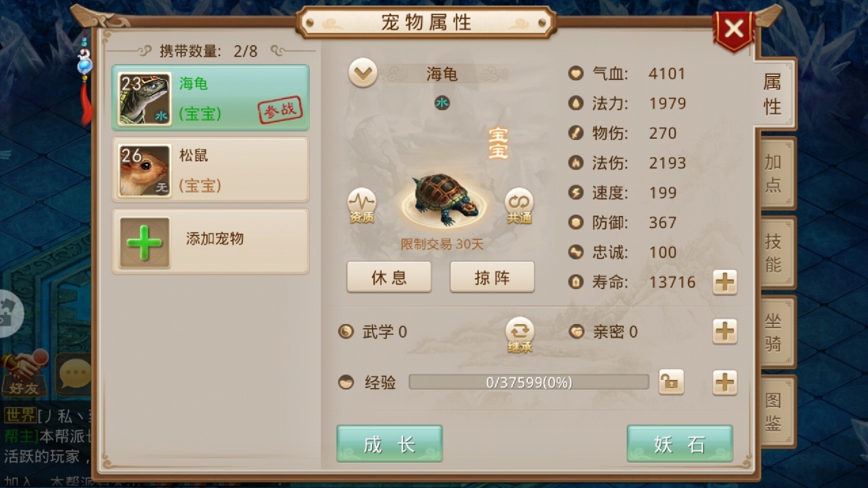This screenshot has width=868, height=488.
Task: Open the 好友 friends icon
Action: coord(25,373)
